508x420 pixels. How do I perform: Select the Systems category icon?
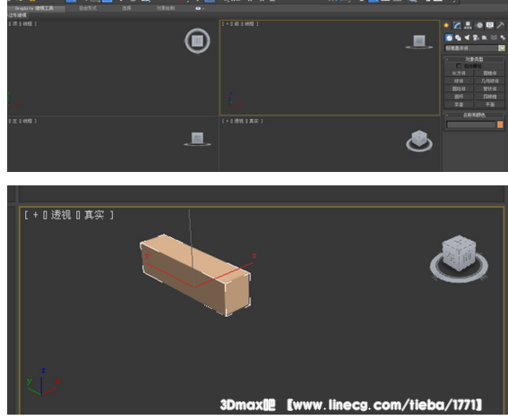tap(503, 38)
